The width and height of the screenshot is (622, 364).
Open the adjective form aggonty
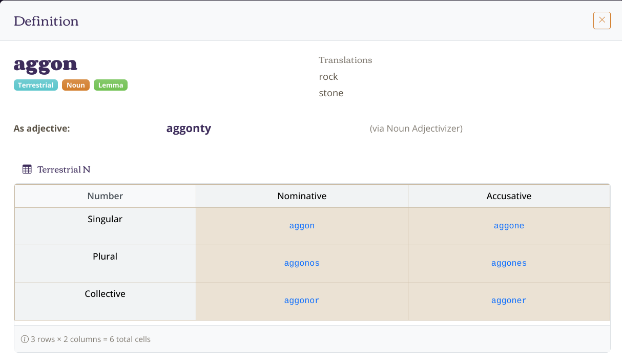click(189, 129)
